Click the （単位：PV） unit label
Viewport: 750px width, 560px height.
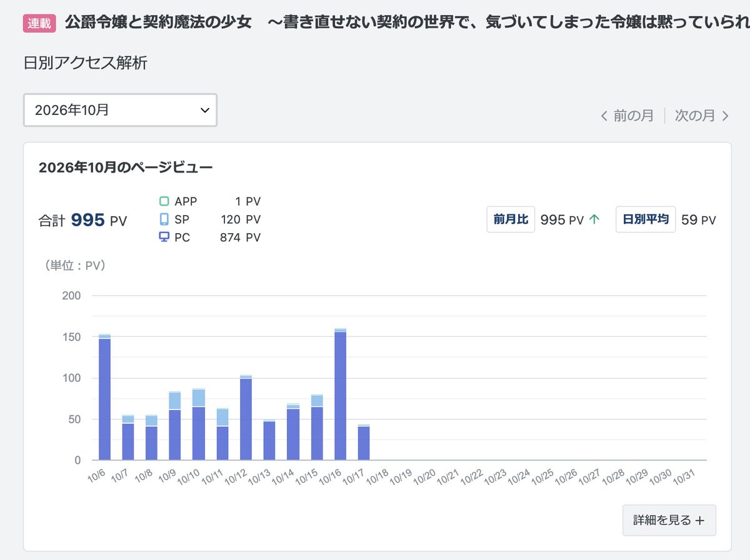75,265
